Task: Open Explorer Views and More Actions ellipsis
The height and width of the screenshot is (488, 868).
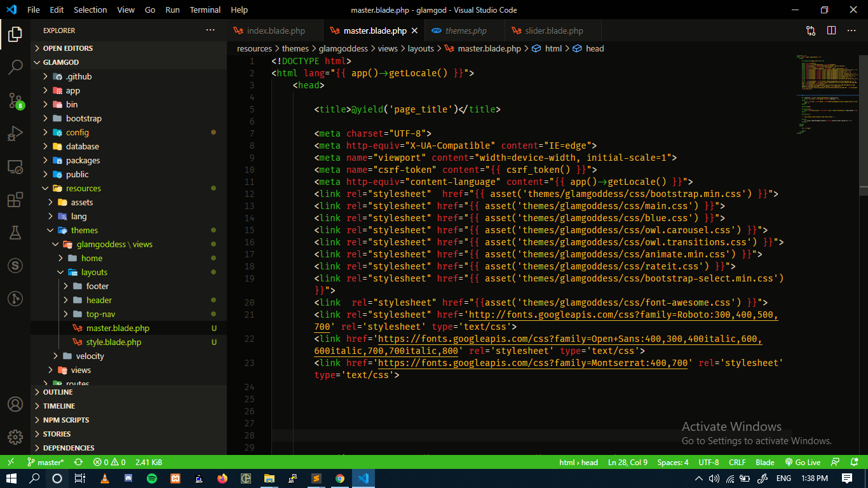Action: click(x=210, y=30)
